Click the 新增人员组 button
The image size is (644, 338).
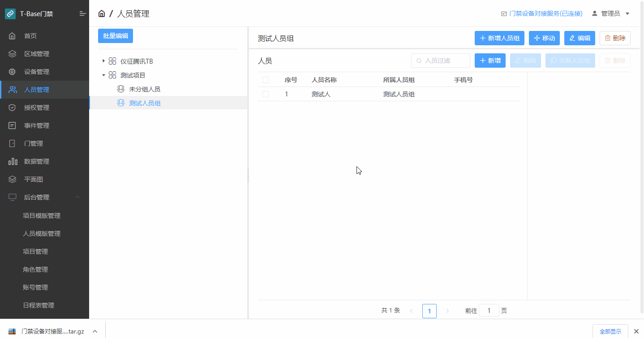click(x=499, y=38)
